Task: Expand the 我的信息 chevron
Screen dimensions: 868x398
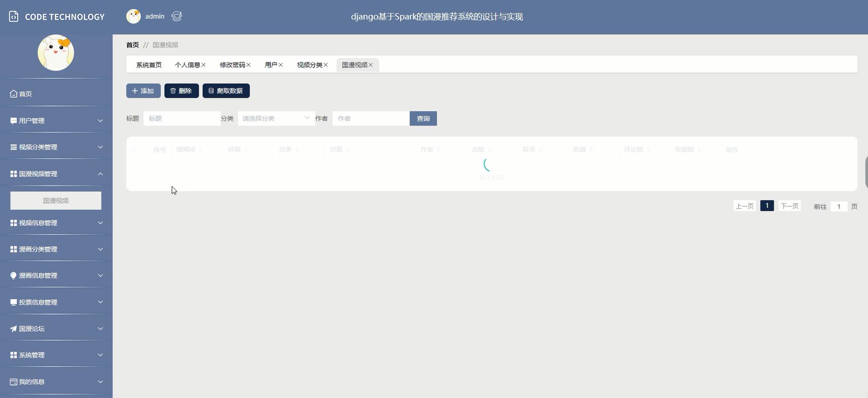Action: (x=100, y=382)
